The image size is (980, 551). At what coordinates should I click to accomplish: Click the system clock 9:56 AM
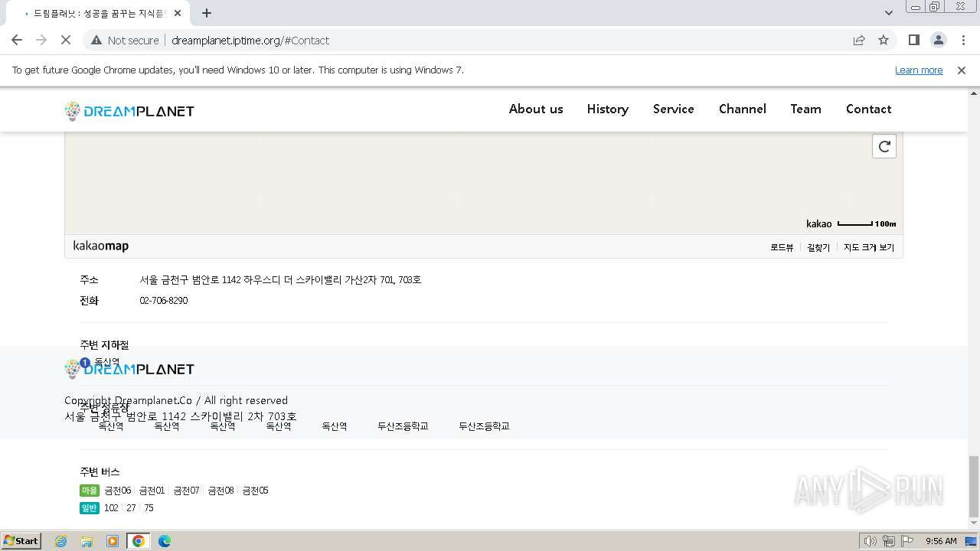(x=941, y=541)
